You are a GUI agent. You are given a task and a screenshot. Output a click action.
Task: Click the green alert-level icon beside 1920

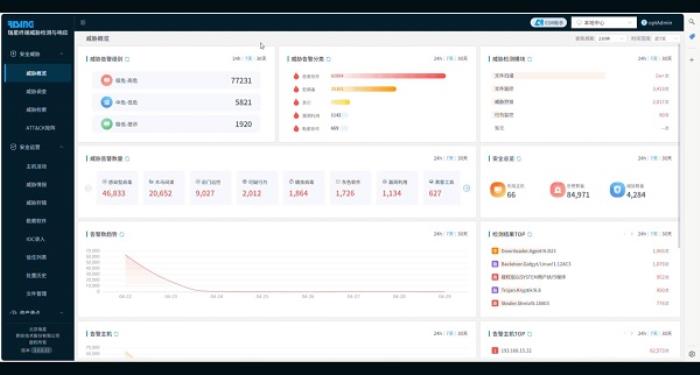tap(106, 124)
